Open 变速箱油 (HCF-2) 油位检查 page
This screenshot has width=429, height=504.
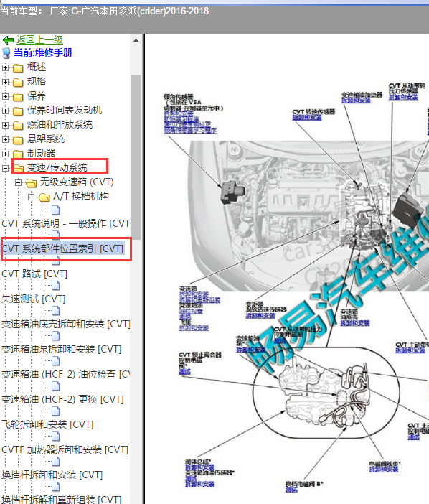coord(66,374)
